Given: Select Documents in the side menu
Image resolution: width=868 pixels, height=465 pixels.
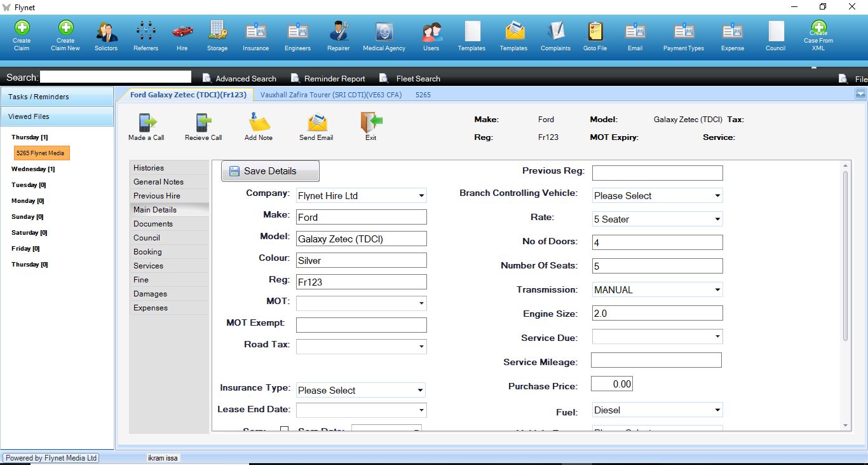Looking at the screenshot, I should pos(153,224).
